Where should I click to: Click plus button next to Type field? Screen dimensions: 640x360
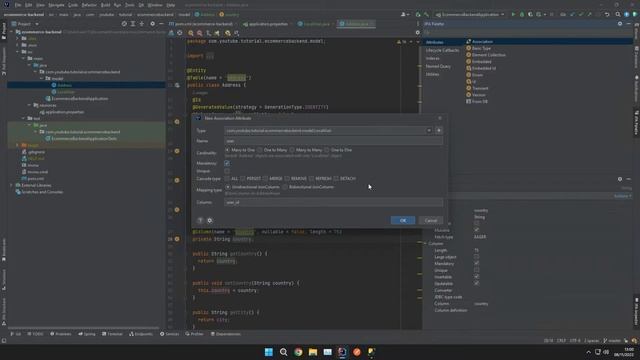(439, 131)
